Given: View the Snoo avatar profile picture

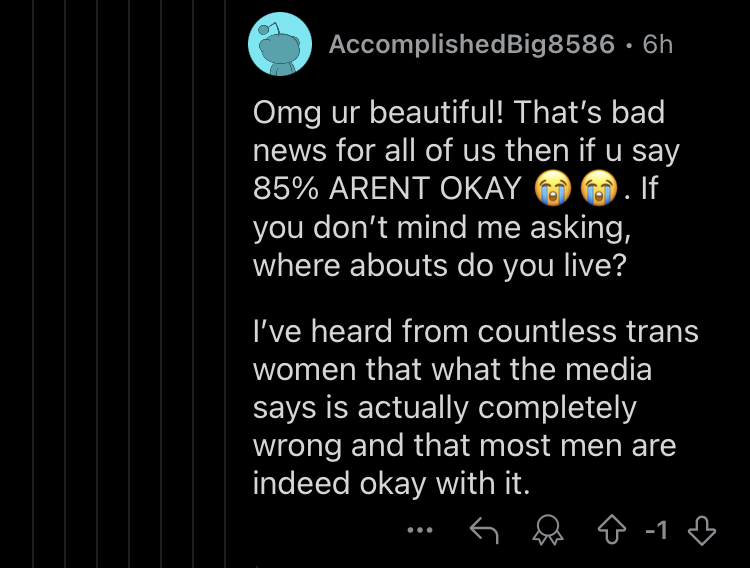Looking at the screenshot, I should point(280,44).
